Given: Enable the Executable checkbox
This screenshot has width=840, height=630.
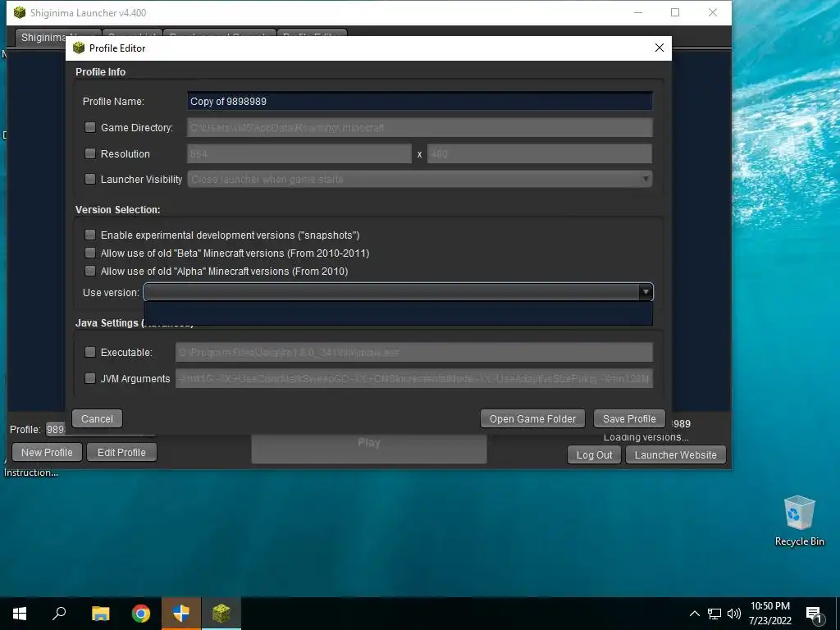Looking at the screenshot, I should (90, 352).
